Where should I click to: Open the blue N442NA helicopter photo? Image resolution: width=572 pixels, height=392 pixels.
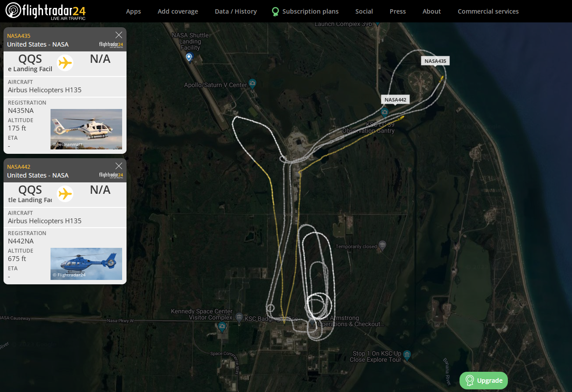[86, 264]
